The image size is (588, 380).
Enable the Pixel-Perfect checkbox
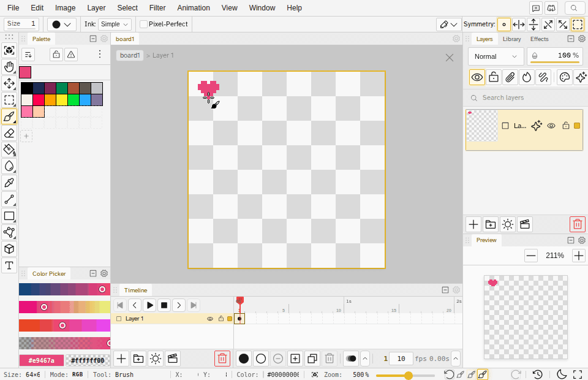coord(143,24)
